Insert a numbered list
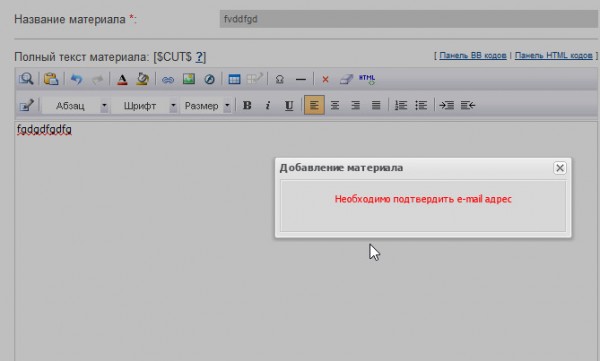The width and height of the screenshot is (600, 361). coord(401,105)
